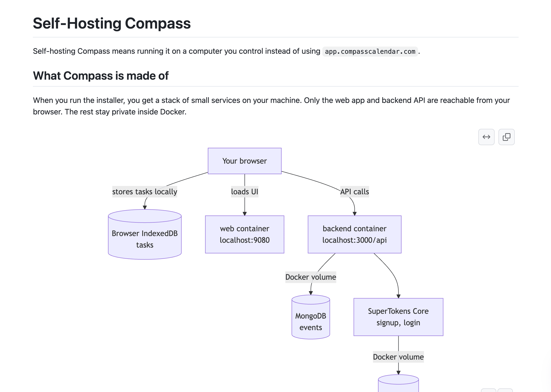Click the MongoDB events cylinder node
Viewport: 551px width, 392px height.
click(311, 317)
